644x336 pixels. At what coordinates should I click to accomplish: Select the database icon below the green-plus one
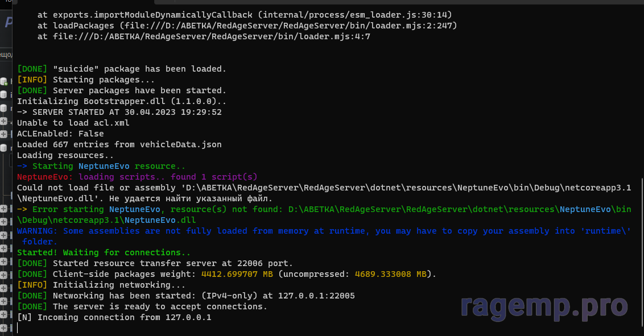click(x=3, y=94)
